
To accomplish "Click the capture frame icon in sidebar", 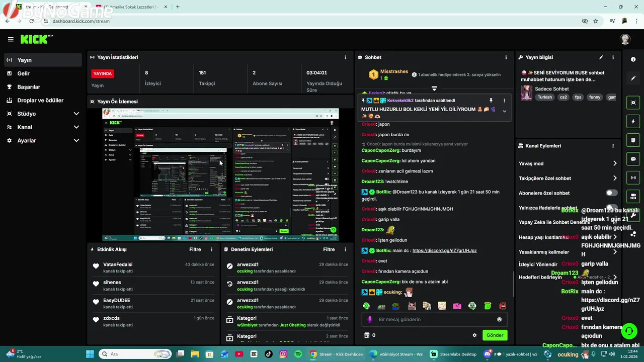I will click(633, 103).
